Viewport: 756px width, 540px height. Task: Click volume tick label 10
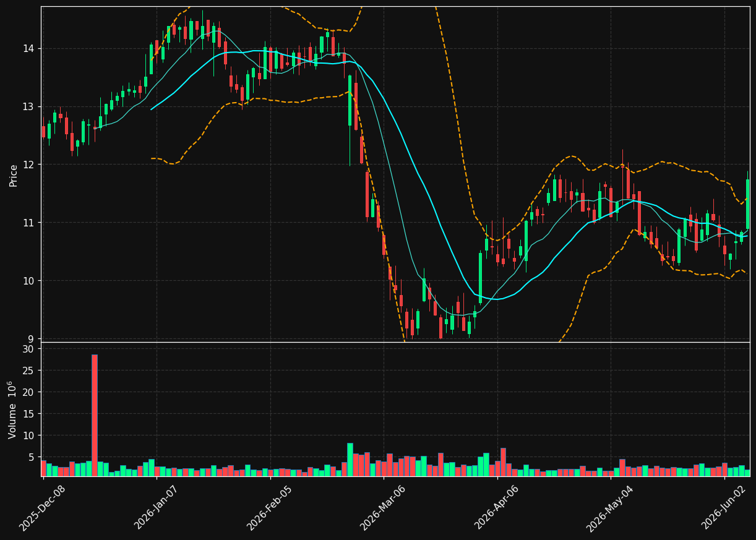(x=30, y=435)
